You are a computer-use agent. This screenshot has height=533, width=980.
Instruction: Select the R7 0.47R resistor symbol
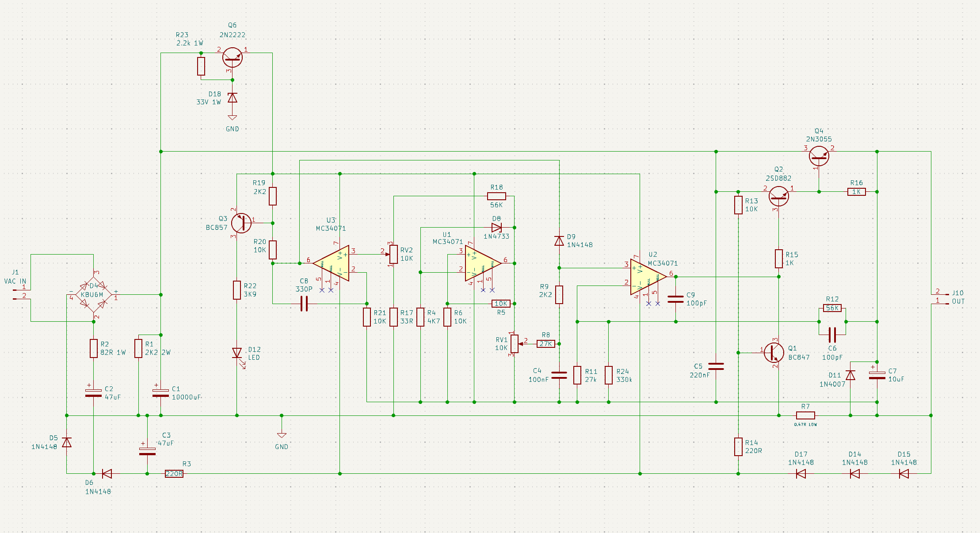[x=805, y=415]
